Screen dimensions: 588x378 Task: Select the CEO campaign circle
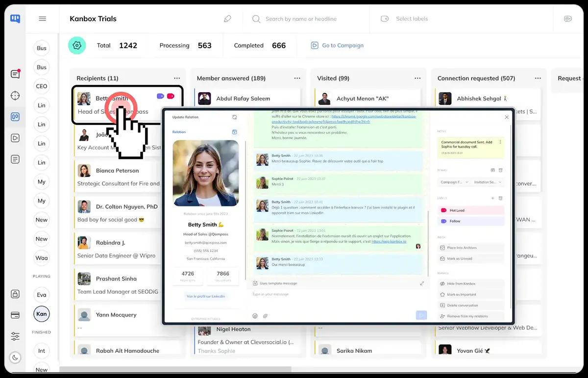coord(42,86)
